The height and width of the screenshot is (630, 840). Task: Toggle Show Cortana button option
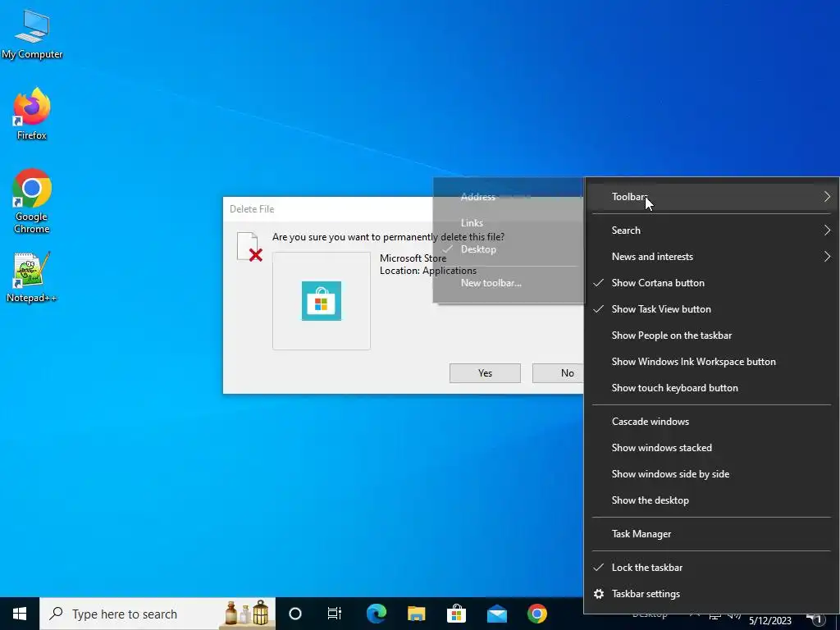coord(711,283)
